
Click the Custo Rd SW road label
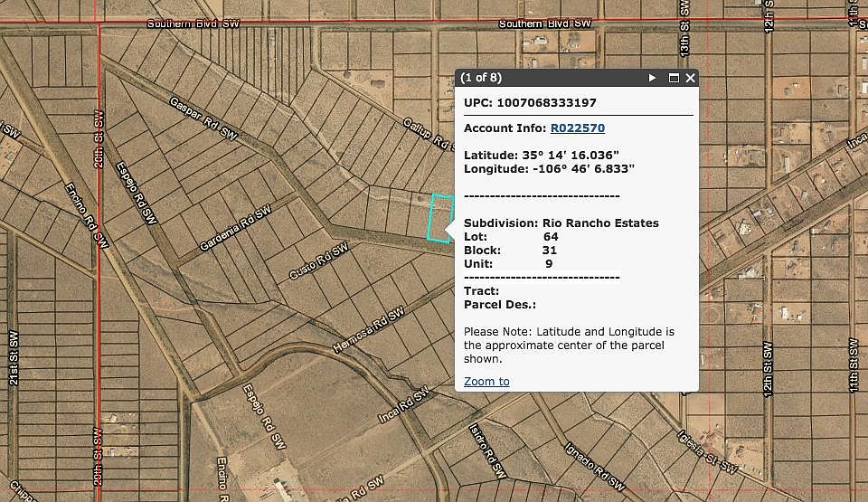pyautogui.click(x=318, y=260)
